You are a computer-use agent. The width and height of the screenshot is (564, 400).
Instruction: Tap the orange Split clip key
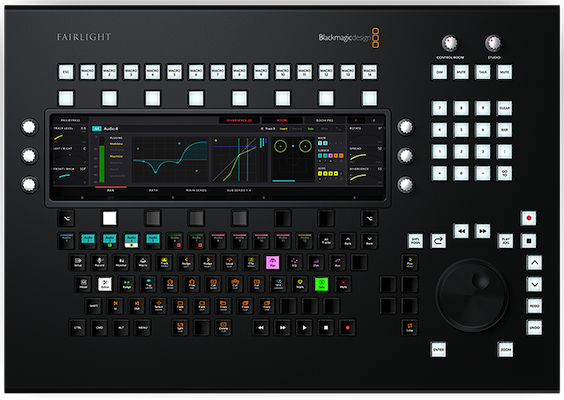180,327
